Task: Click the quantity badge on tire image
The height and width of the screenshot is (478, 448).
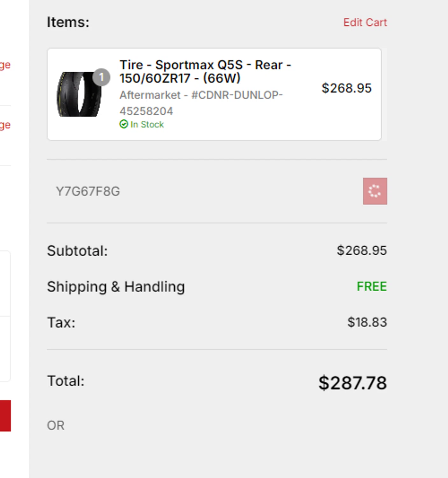Action: tap(101, 77)
